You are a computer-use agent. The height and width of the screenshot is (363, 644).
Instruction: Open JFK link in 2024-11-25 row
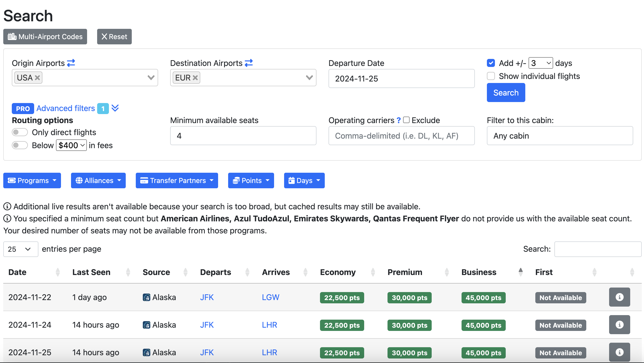coord(207,352)
